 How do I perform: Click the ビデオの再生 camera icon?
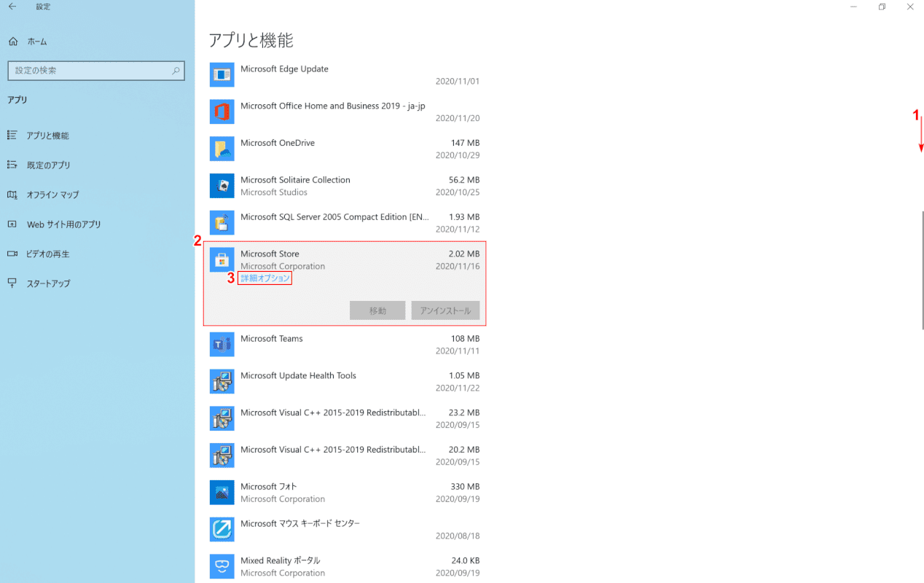click(12, 254)
